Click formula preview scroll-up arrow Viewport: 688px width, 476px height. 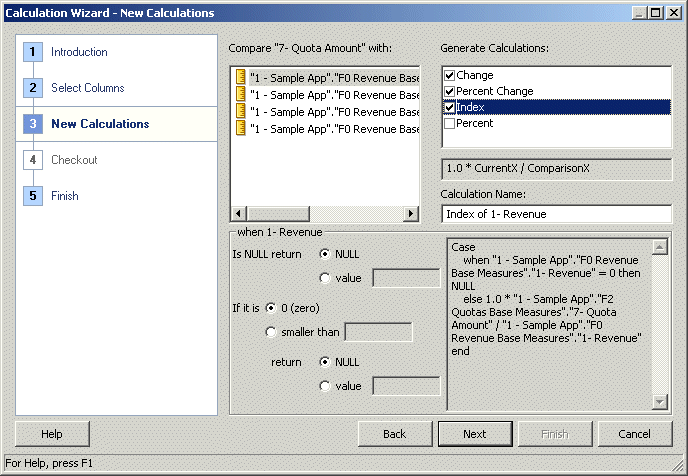click(x=660, y=247)
